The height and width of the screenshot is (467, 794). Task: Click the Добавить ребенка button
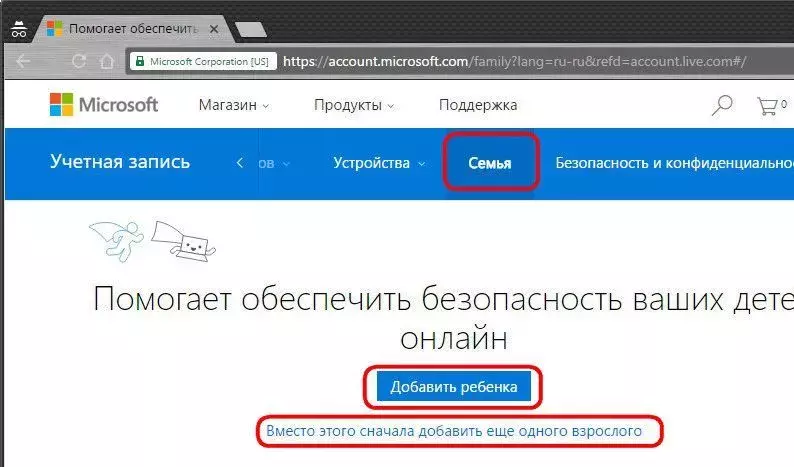pyautogui.click(x=454, y=387)
